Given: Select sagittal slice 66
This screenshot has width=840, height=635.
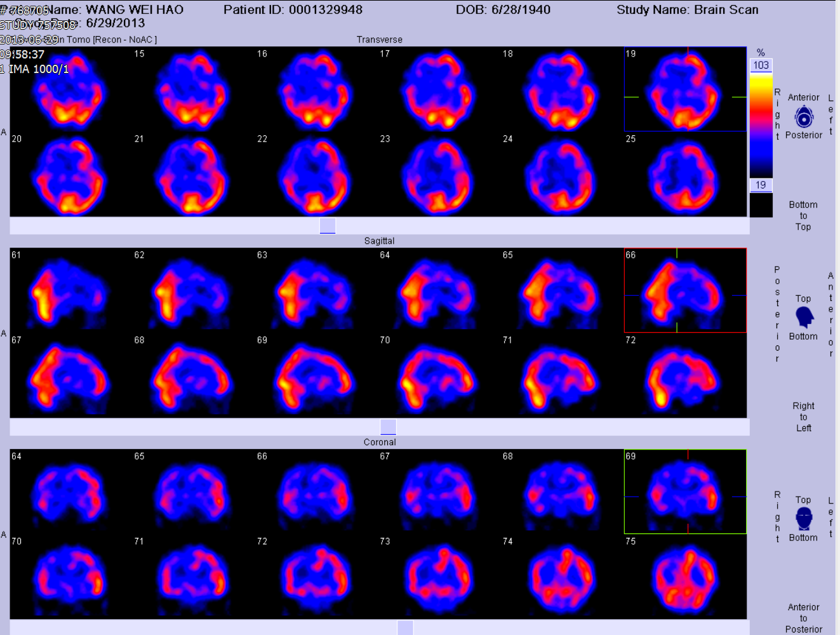Looking at the screenshot, I should [684, 290].
